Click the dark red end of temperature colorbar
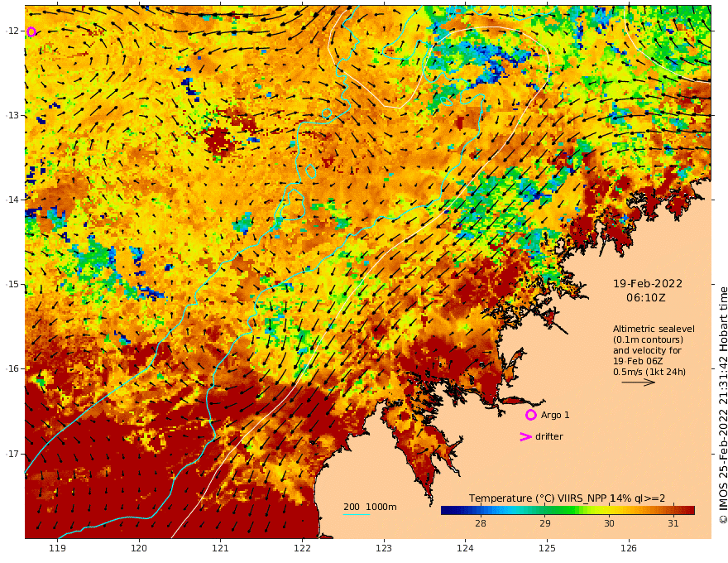Image resolution: width=728 pixels, height=563 pixels. tap(689, 510)
